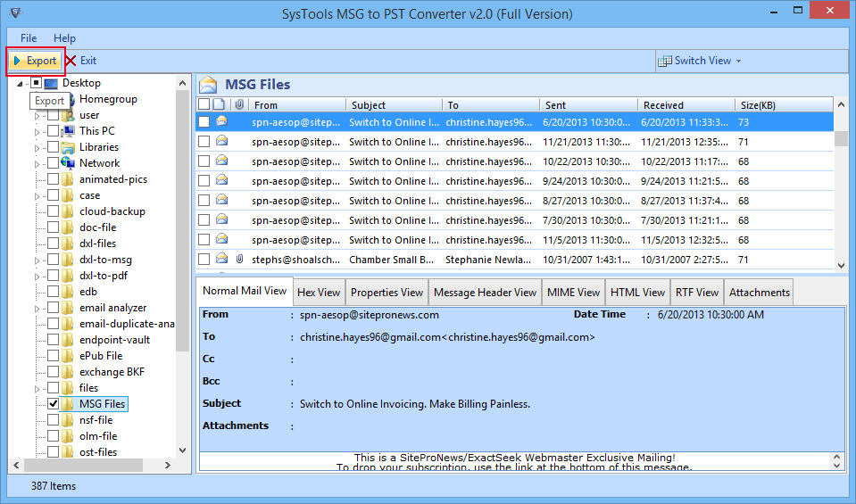Uncheck the MSG Files folder checkbox
This screenshot has height=504, width=856.
pos(54,404)
